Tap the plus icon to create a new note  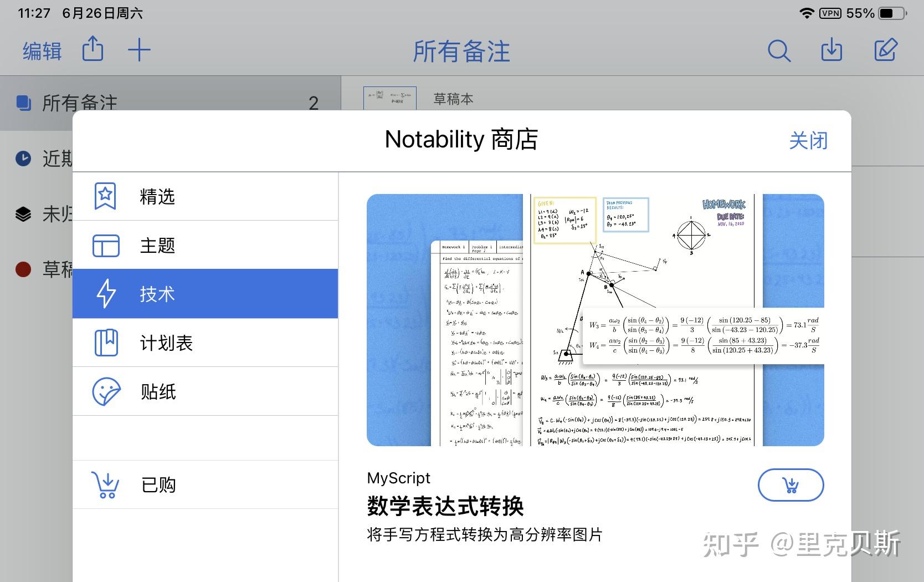point(139,49)
